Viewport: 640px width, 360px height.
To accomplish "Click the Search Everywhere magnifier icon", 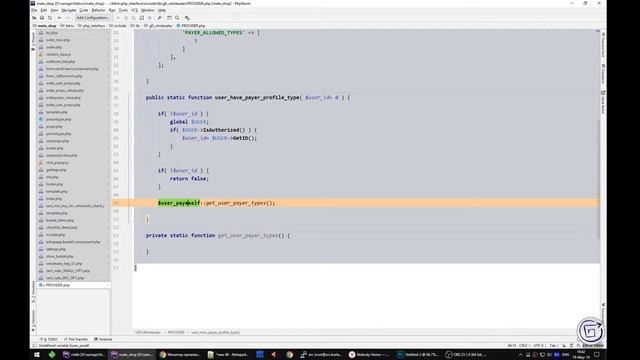I will (177, 18).
